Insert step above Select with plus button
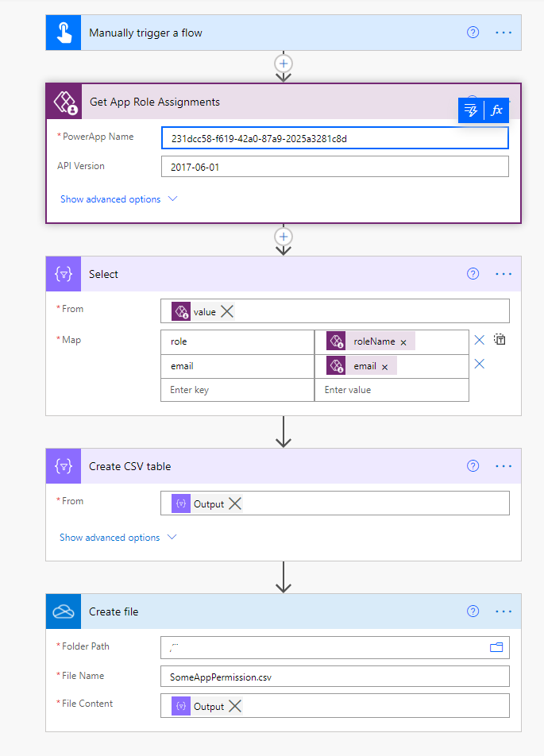The height and width of the screenshot is (756, 544). [x=284, y=237]
